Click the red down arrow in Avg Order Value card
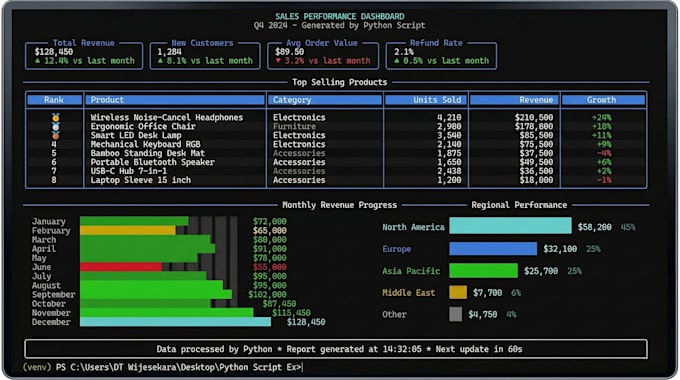The height and width of the screenshot is (380, 680). pos(278,61)
